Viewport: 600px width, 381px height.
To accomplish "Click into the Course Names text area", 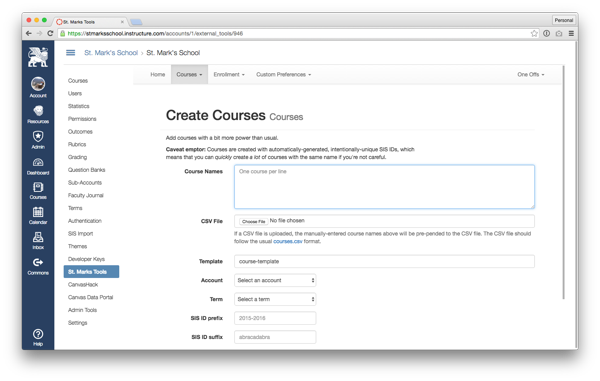I will coord(384,187).
